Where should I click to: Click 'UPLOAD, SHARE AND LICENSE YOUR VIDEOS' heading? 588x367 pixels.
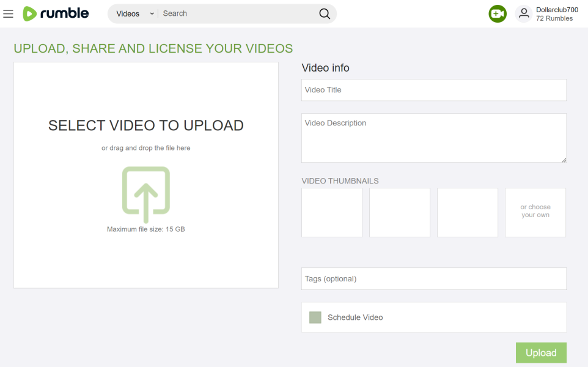coord(153,48)
